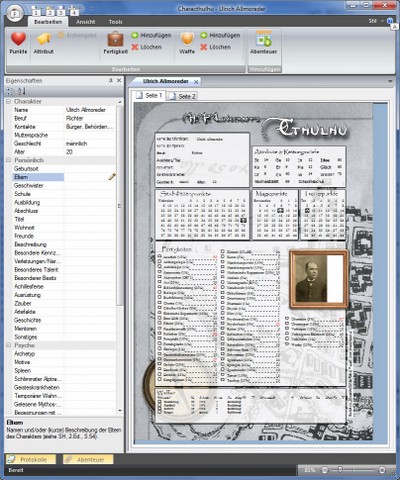The height and width of the screenshot is (480, 400).
Task: Select the Geburtsort property row
Action: (64, 169)
